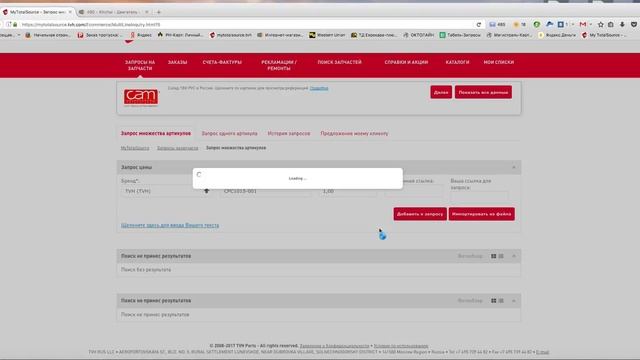
Task: Click the Импортировать из файла button
Action: pos(482,214)
